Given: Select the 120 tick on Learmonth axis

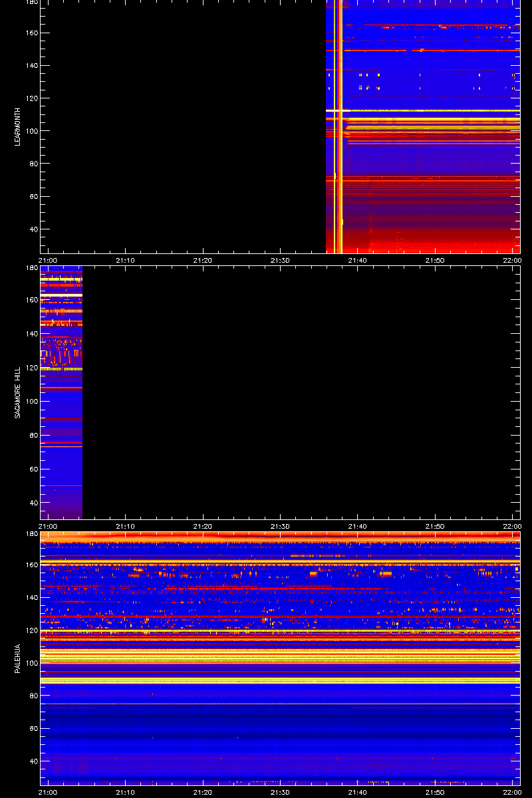Looking at the screenshot, I should [x=31, y=98].
